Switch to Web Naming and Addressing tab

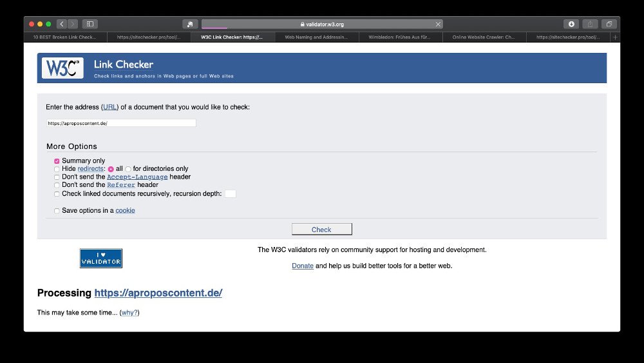(316, 37)
